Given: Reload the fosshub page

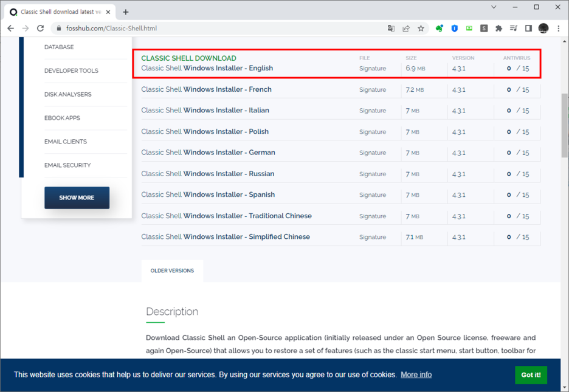Looking at the screenshot, I should [40, 29].
